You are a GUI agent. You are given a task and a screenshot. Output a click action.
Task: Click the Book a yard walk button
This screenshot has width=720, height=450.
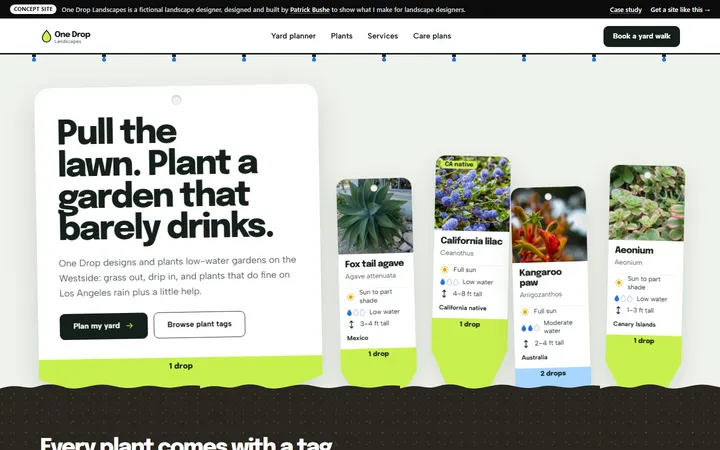point(641,36)
